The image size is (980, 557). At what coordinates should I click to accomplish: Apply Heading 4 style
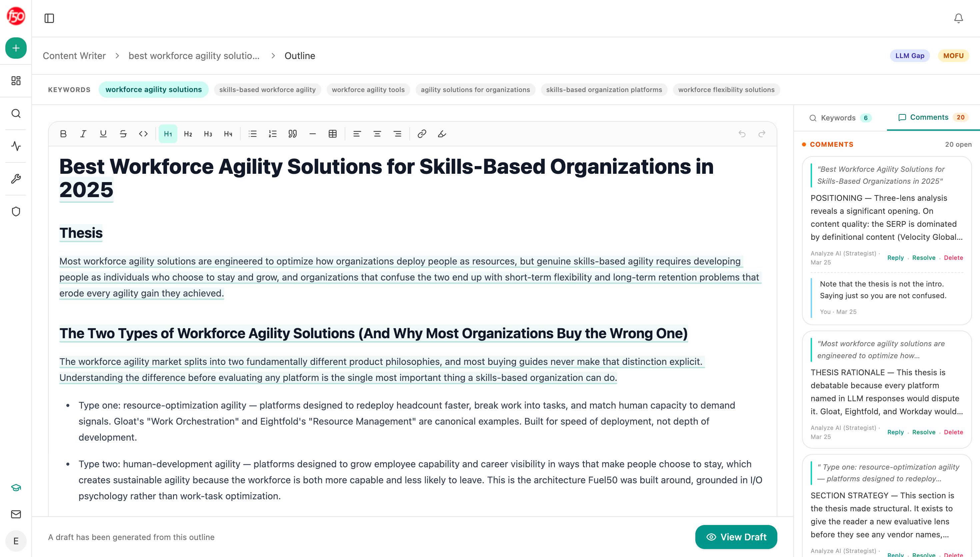[x=228, y=134]
